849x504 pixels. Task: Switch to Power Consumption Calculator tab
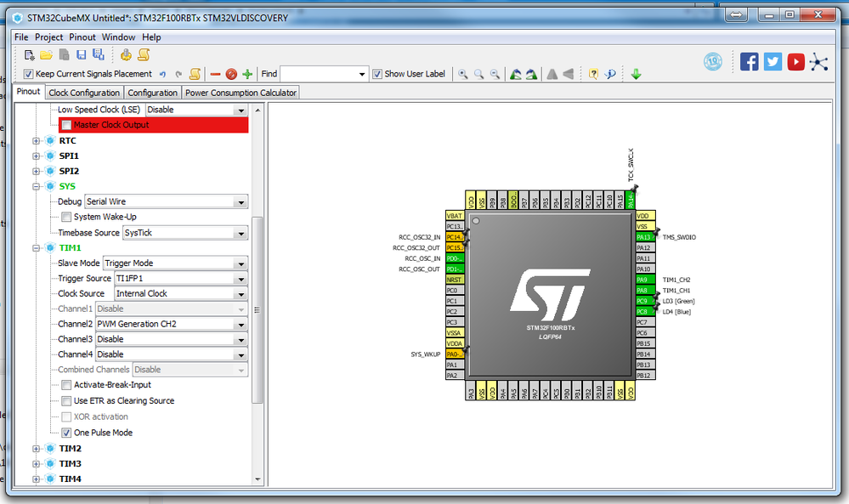point(241,93)
